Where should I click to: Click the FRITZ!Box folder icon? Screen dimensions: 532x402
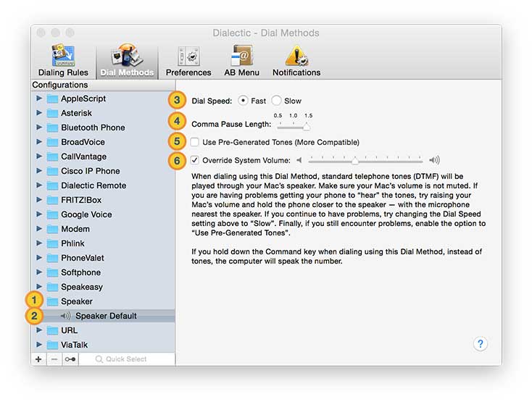point(52,201)
